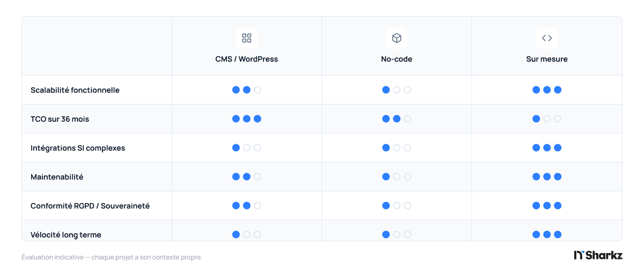Click the Scalabilité fonctionnelle row label

click(75, 90)
